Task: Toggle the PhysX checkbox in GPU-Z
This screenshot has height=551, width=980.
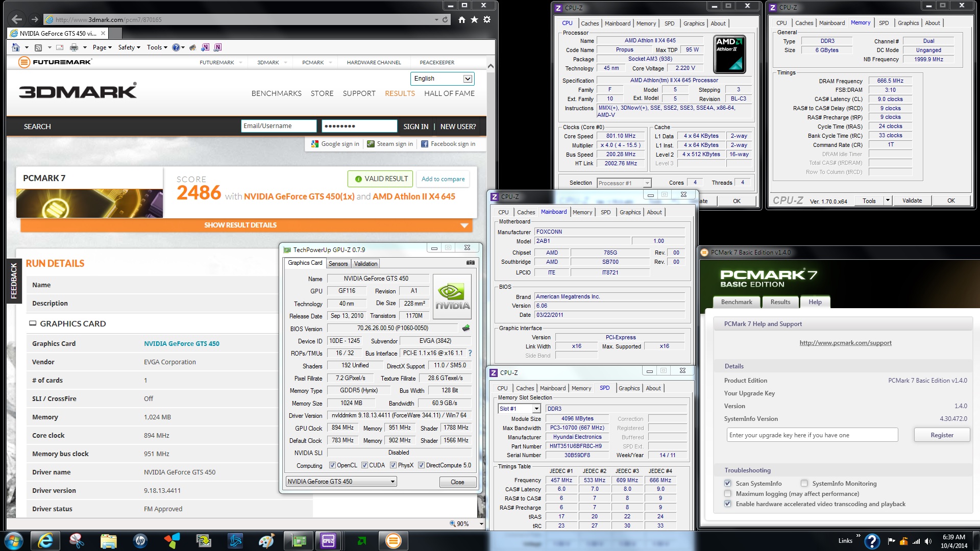Action: click(393, 465)
